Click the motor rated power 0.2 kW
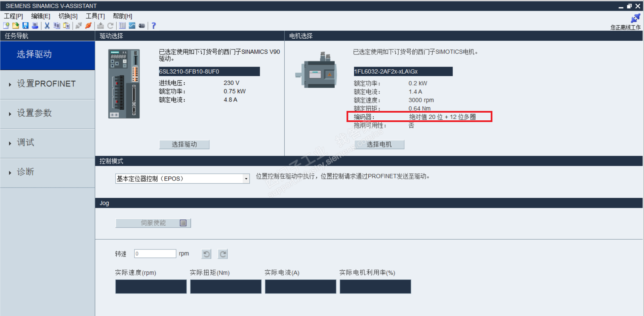 point(418,83)
